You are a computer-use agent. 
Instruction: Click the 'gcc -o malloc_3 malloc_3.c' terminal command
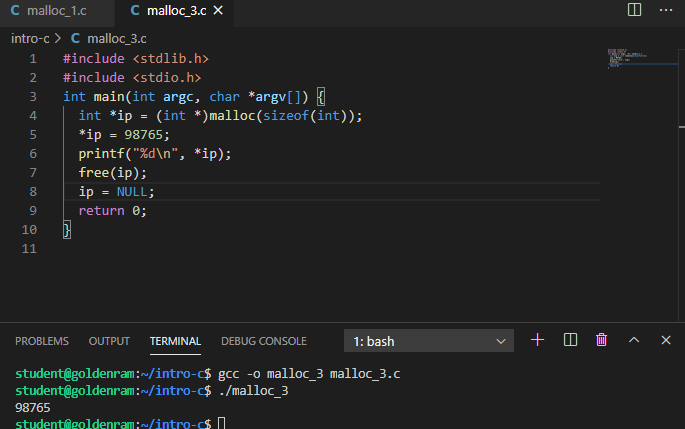(x=309, y=374)
